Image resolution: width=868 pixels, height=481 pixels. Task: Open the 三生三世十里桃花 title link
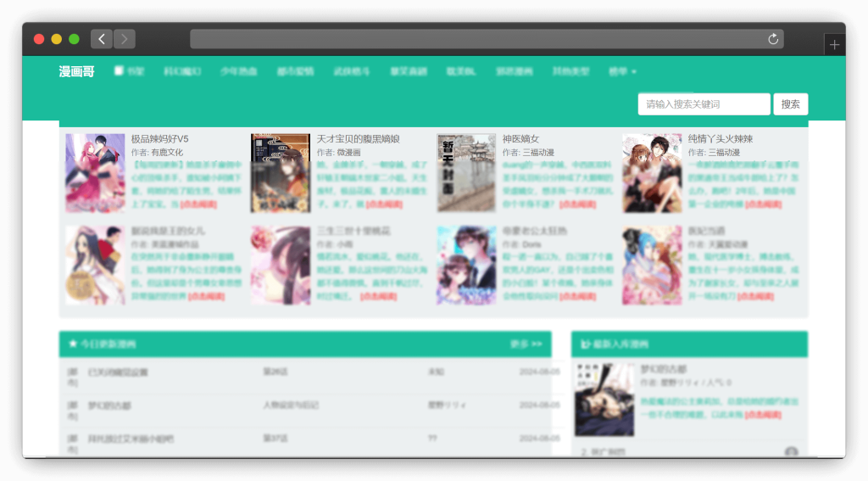pos(353,231)
